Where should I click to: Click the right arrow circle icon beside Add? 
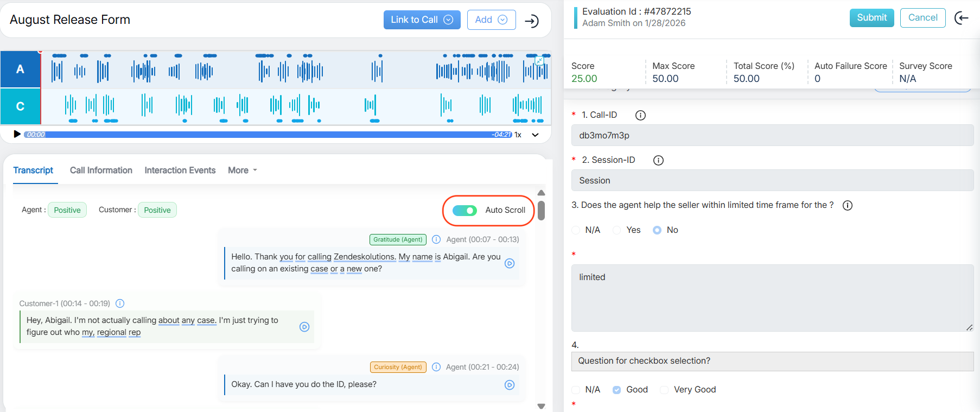click(532, 21)
